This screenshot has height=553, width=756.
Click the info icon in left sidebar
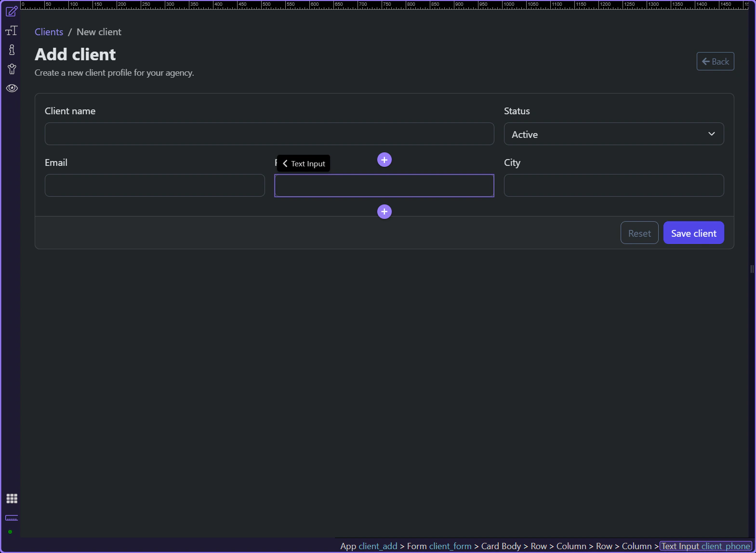pos(12,50)
